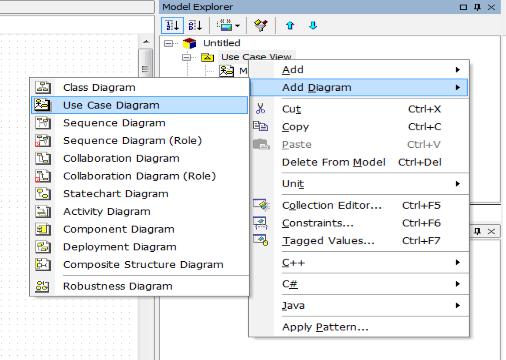The height and width of the screenshot is (360, 506).
Task: Open Tagged Values from context menu
Action: click(359, 241)
